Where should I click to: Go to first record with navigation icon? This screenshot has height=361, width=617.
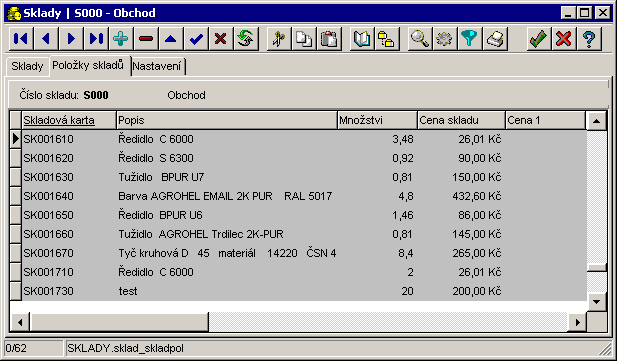point(21,39)
